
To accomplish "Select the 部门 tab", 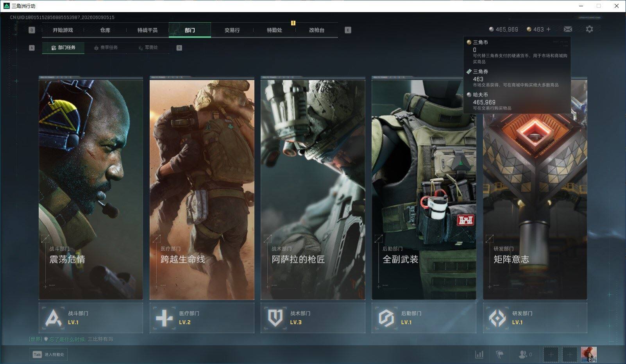I will (190, 30).
